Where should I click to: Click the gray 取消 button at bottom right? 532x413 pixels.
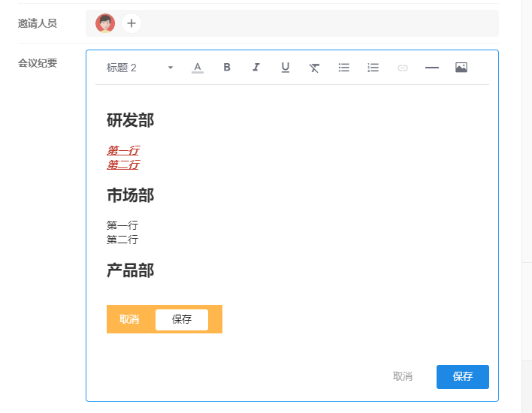(x=403, y=376)
